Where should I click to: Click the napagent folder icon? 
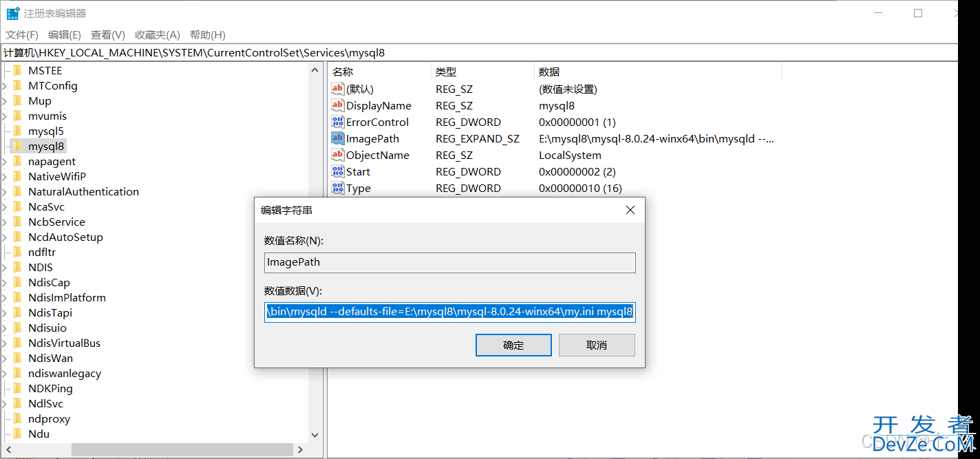17,161
